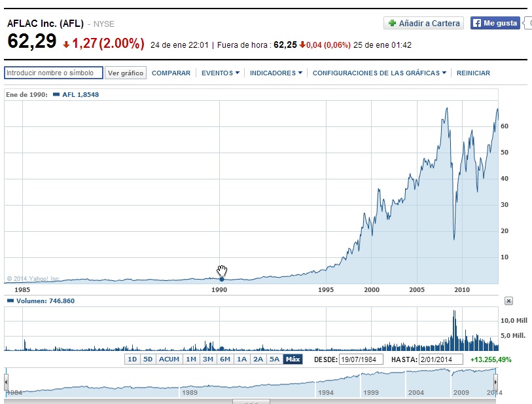Click the Volumen legend color swatch
Screen dimensions: 532x404
point(10,301)
